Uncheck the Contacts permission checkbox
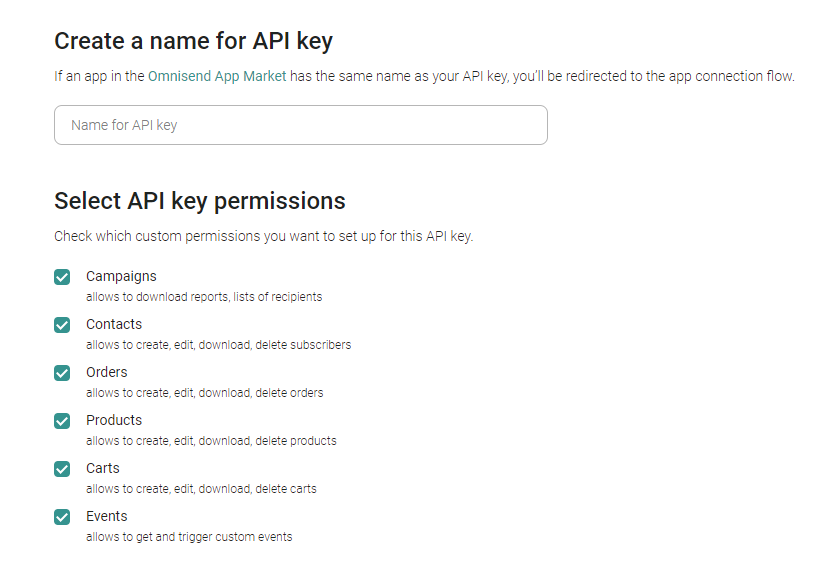Screen dimensions: 833x565 [62, 325]
